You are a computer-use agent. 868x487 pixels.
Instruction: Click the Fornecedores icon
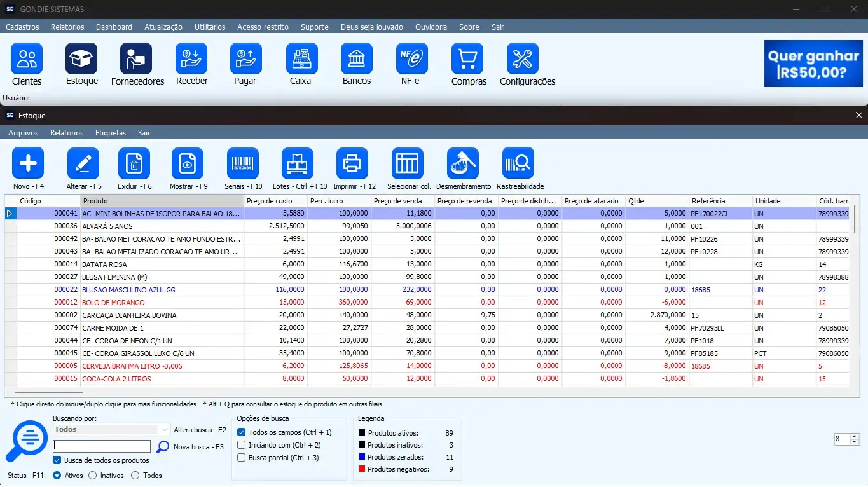136,59
